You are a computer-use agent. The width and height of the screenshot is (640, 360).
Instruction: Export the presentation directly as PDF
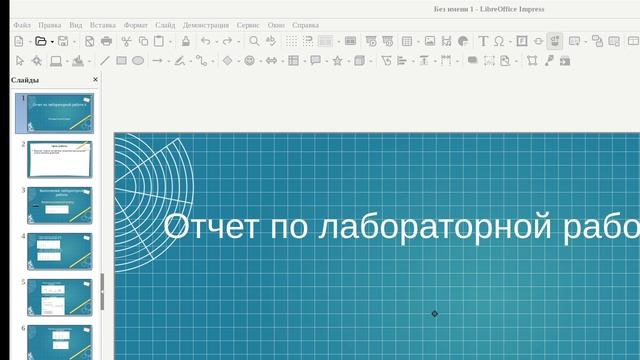[89, 41]
